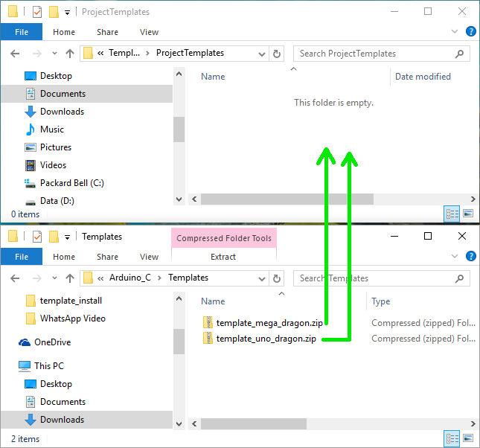Toggle Details view in Templates window
The image size is (480, 448).
(x=452, y=438)
